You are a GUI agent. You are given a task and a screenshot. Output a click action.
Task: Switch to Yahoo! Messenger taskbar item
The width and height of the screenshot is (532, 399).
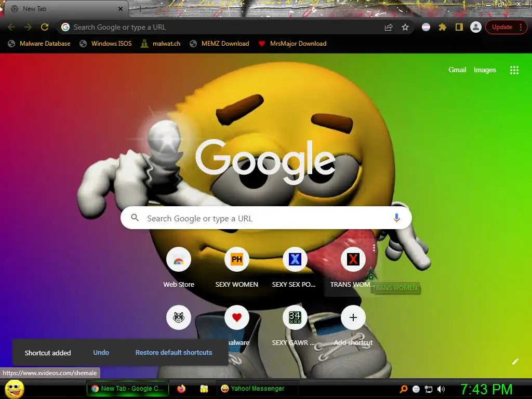258,389
